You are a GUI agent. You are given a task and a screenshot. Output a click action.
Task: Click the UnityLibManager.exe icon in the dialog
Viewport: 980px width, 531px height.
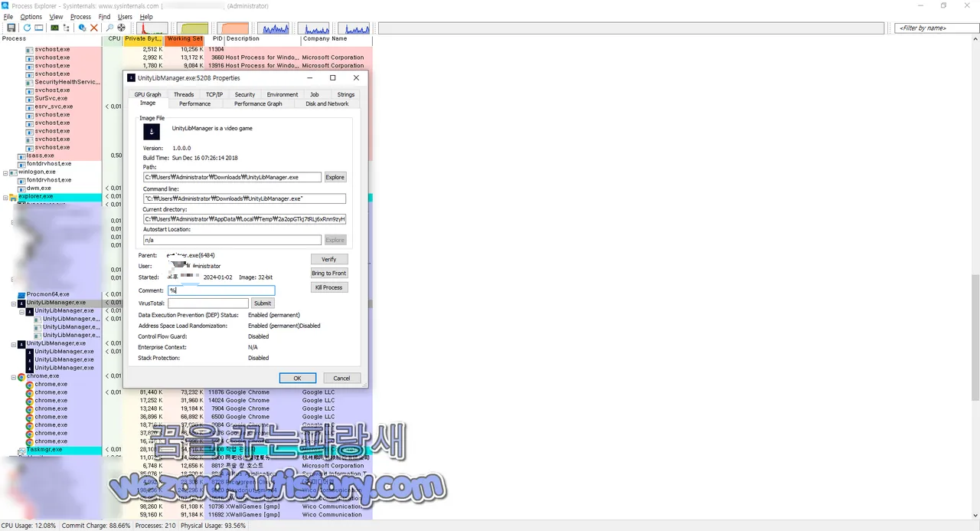pyautogui.click(x=151, y=132)
